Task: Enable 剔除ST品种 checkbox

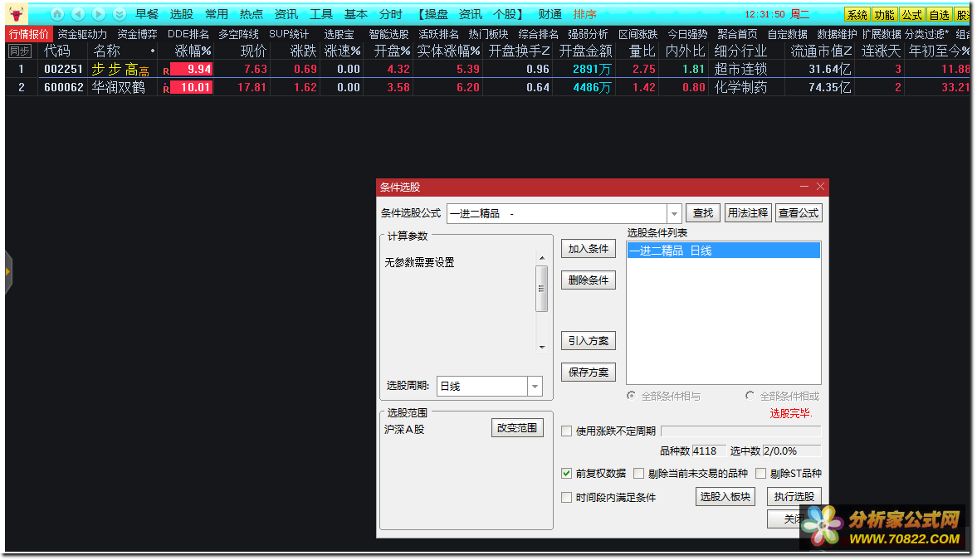Action: 761,474
